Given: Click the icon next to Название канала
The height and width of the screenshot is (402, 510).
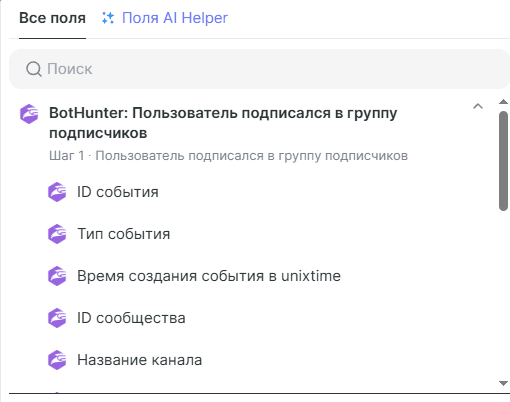Looking at the screenshot, I should click(x=57, y=360).
